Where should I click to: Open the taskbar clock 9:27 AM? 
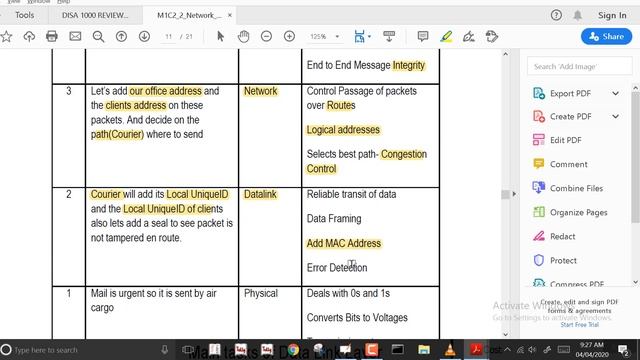click(x=592, y=350)
